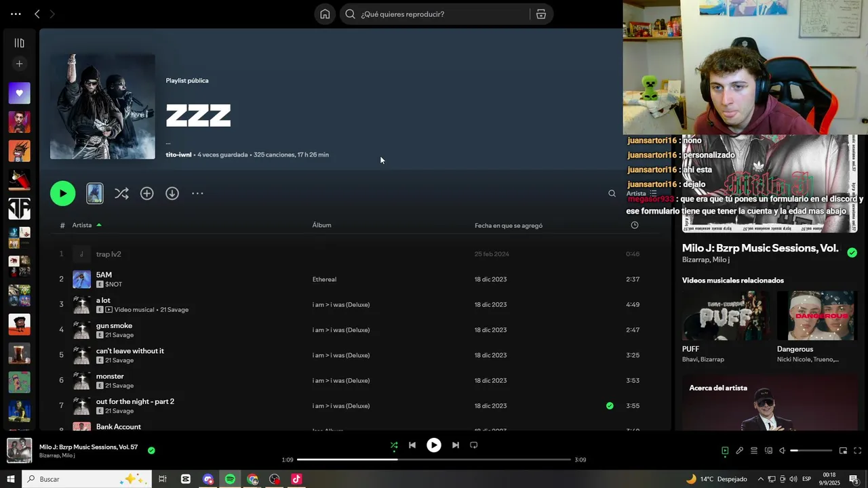The height and width of the screenshot is (488, 868).
Task: Open album link 'Ethereal'
Action: tap(324, 279)
